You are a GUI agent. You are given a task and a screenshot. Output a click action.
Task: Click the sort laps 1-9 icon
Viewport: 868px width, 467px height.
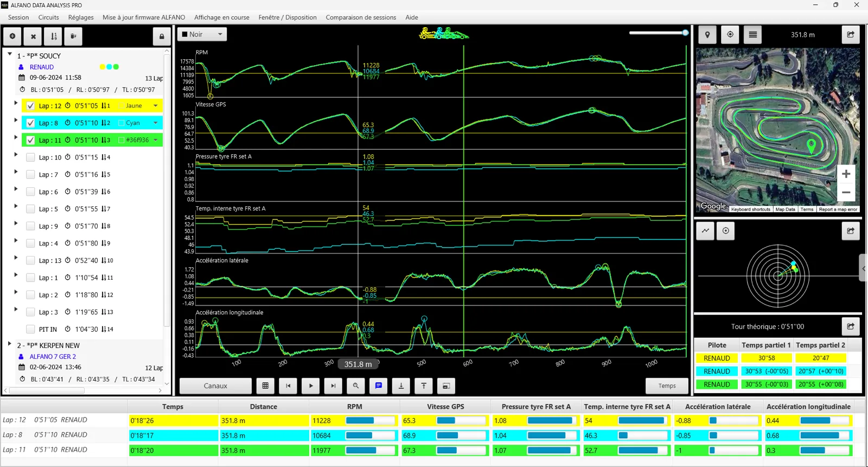click(x=54, y=36)
